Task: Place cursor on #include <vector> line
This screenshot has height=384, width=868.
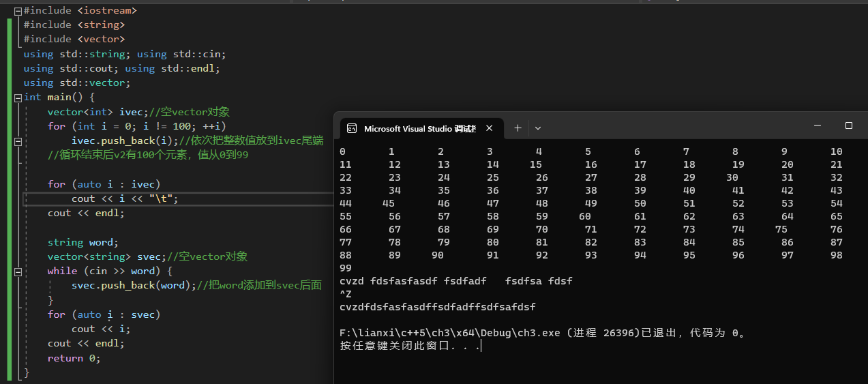Action: click(x=74, y=40)
